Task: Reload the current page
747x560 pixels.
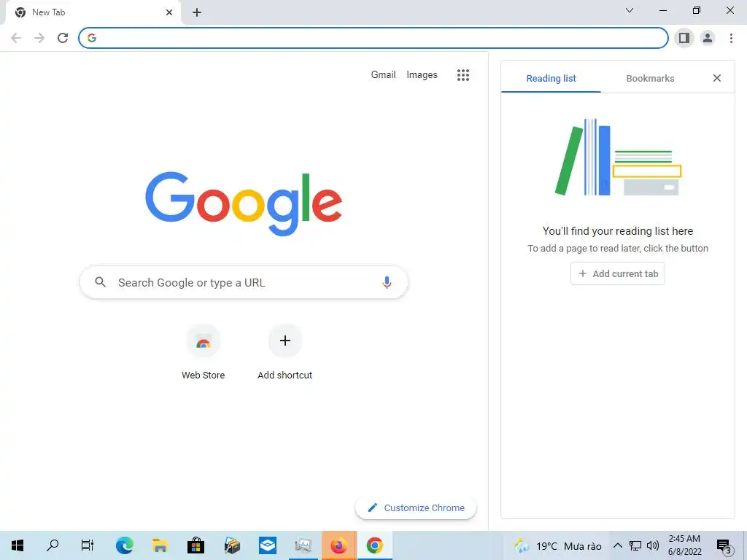Action: point(63,38)
